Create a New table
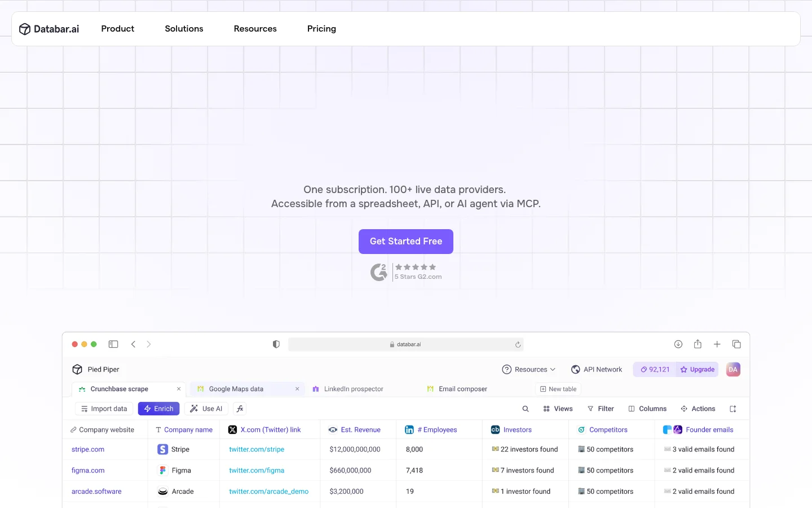Screen dimensions: 812x508 click(558, 389)
